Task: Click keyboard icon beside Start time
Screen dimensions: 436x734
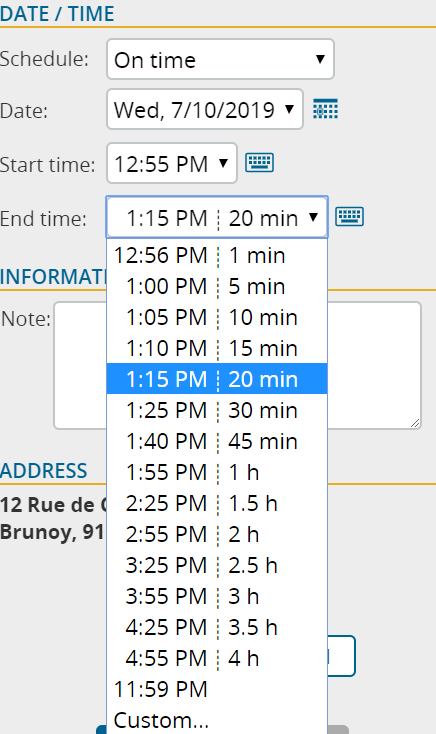Action: click(x=259, y=163)
